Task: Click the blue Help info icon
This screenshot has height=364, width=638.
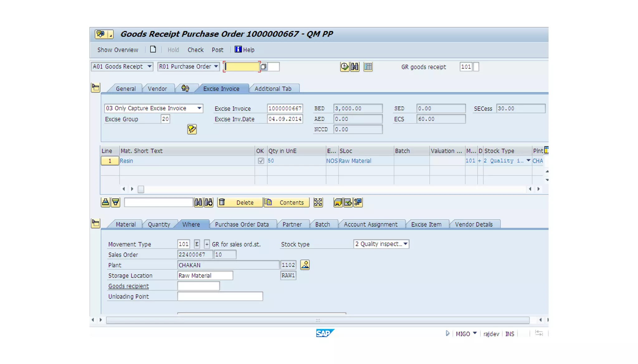Action: tap(238, 49)
